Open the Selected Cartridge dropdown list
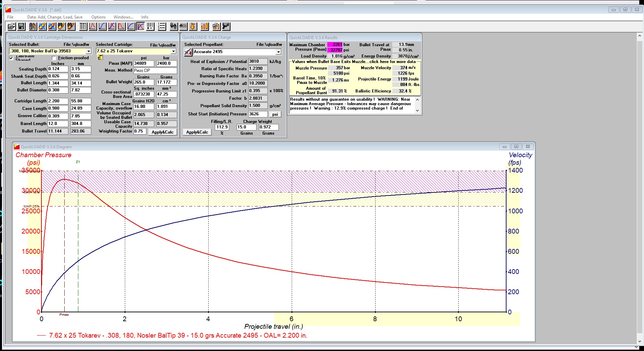 [173, 51]
